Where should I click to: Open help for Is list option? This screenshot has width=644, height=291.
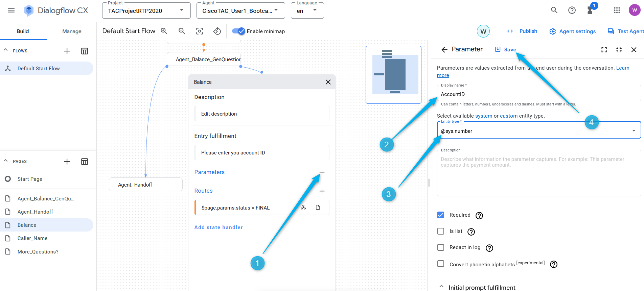471,232
